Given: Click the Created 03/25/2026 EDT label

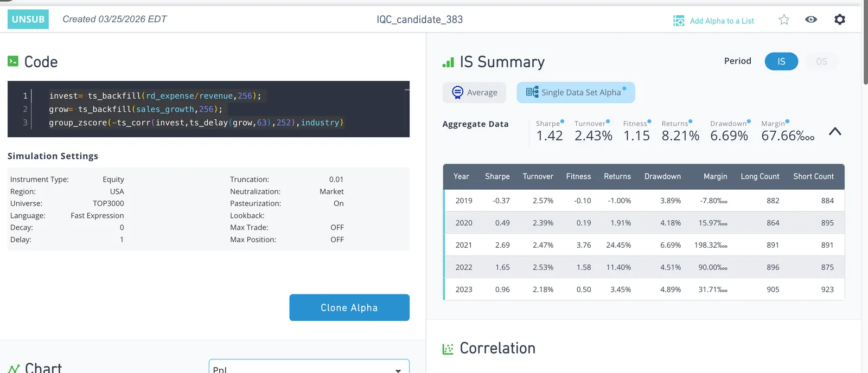Looking at the screenshot, I should (114, 20).
